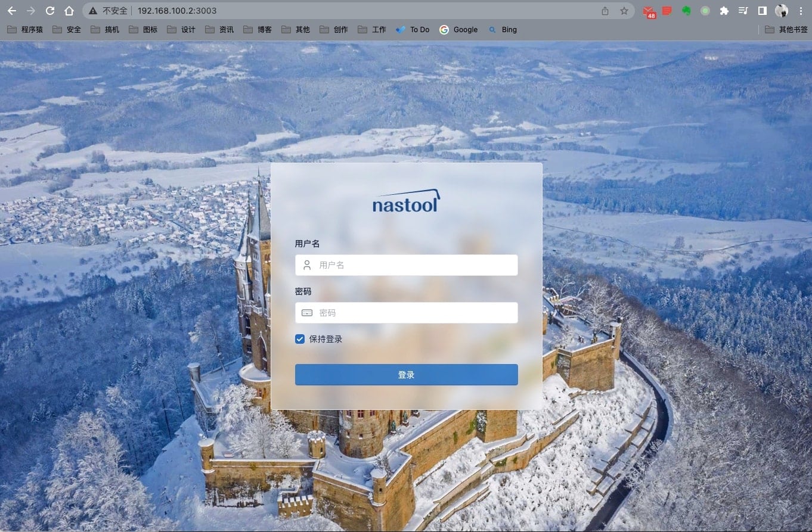Open the Evernote elephant extension
This screenshot has height=532, width=812.
click(x=686, y=11)
